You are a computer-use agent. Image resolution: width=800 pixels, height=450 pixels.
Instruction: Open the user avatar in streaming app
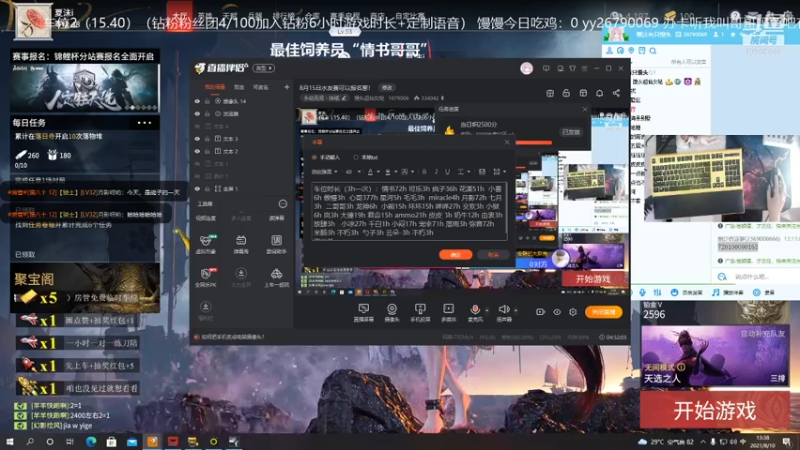coord(527,68)
